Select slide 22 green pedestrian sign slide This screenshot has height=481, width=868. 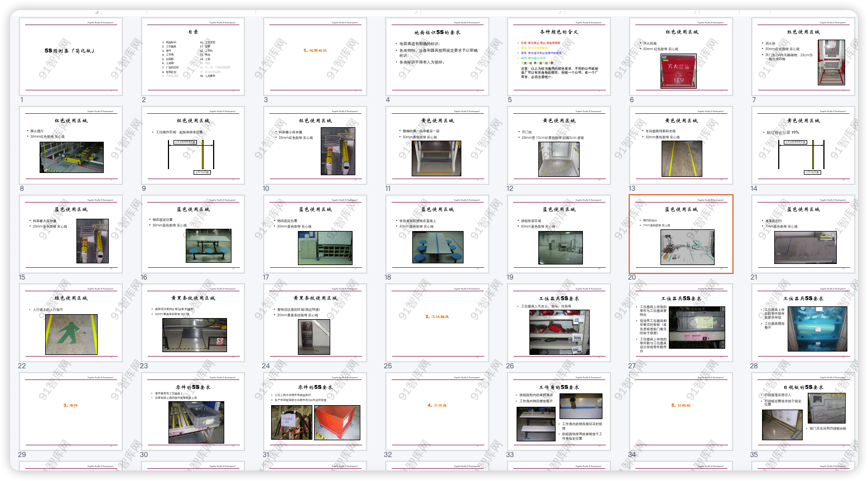(x=71, y=323)
